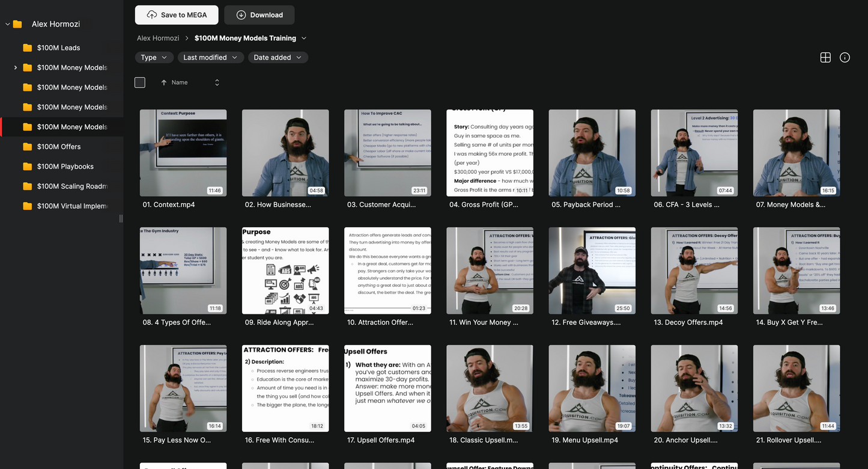
Task: Open the 13. Decoy Offers.mp4 video thumbnail
Action: (694, 271)
